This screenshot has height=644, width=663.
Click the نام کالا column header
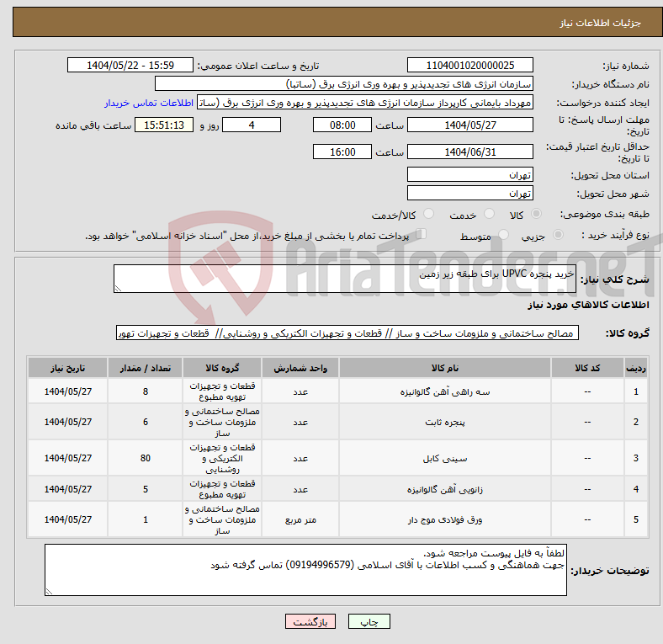445,368
